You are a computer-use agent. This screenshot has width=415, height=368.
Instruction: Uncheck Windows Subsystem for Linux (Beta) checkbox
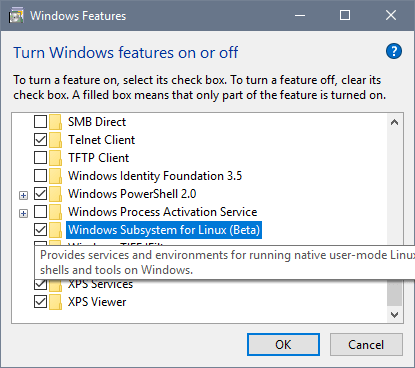pos(40,230)
